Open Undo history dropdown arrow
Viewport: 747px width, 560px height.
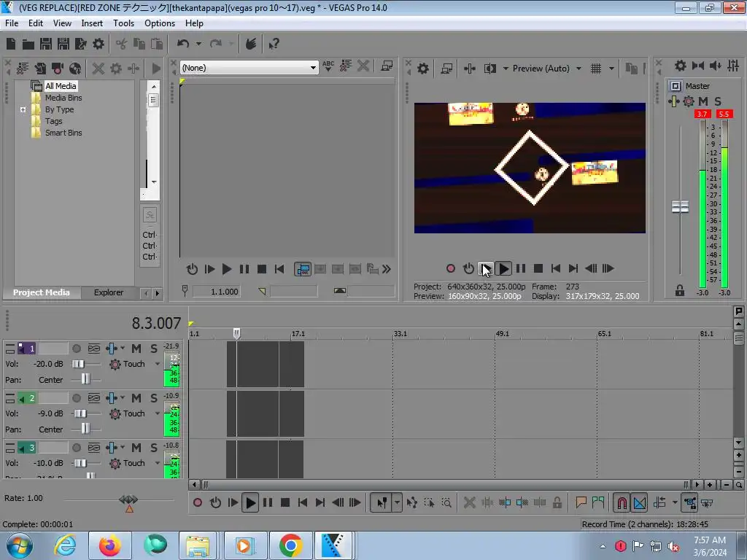[198, 44]
